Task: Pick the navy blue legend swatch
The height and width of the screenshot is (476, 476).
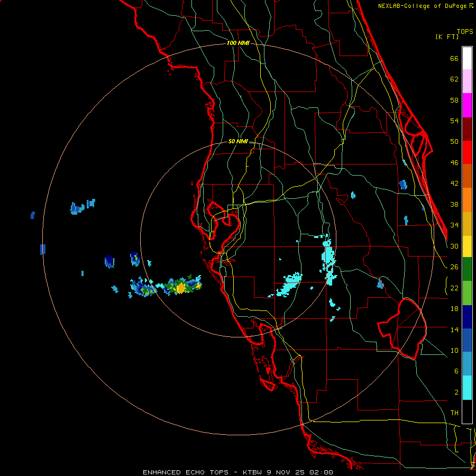Action: 467,317
